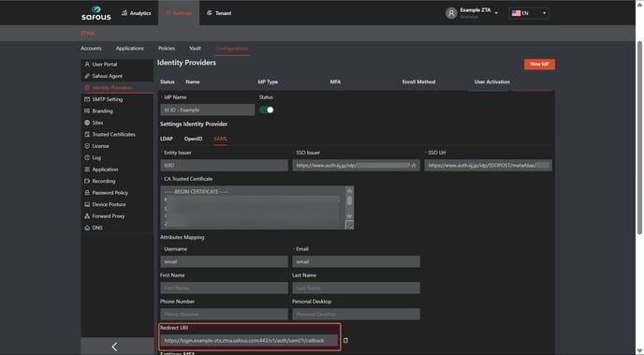Select the SAML provider tab

pyautogui.click(x=221, y=139)
